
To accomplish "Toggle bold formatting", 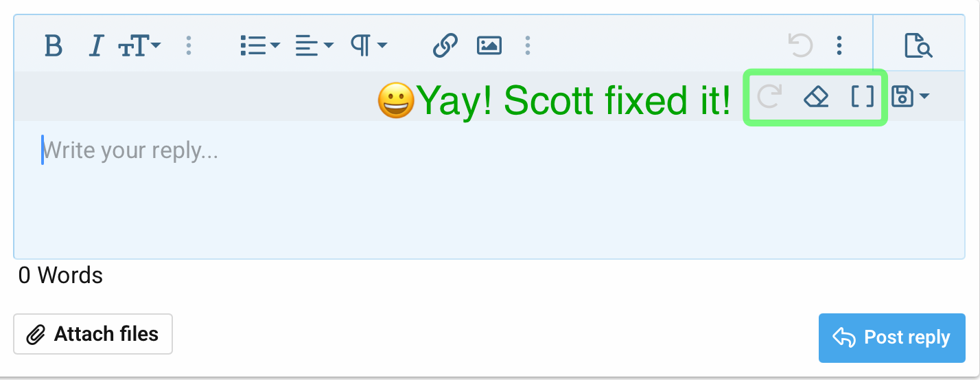I will (53, 46).
